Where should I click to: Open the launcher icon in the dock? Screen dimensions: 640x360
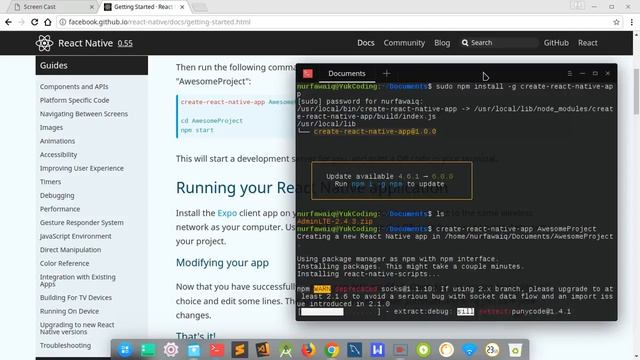point(125,350)
